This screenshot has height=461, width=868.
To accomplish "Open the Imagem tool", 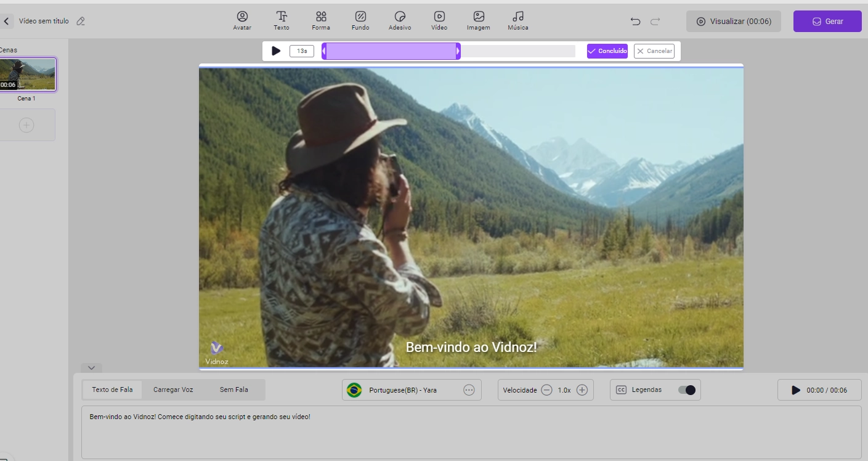I will [x=479, y=20].
